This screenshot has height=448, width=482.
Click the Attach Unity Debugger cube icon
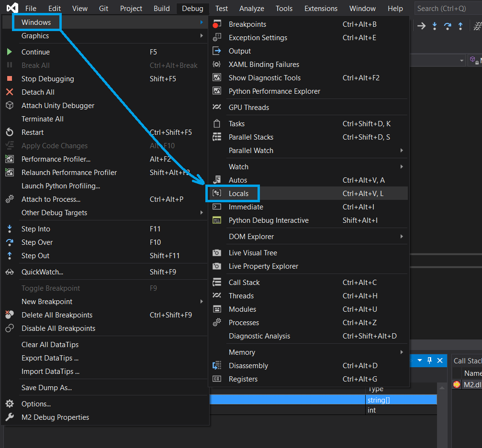click(10, 105)
